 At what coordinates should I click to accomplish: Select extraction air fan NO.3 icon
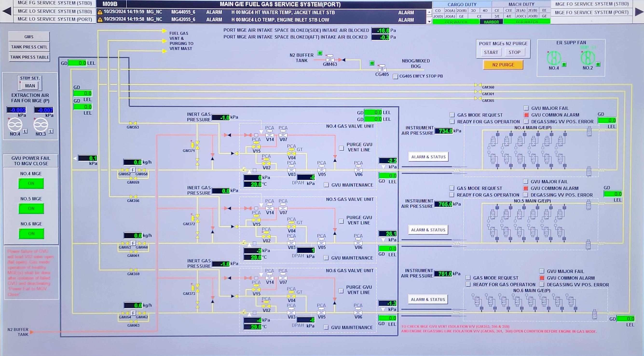[x=41, y=124]
